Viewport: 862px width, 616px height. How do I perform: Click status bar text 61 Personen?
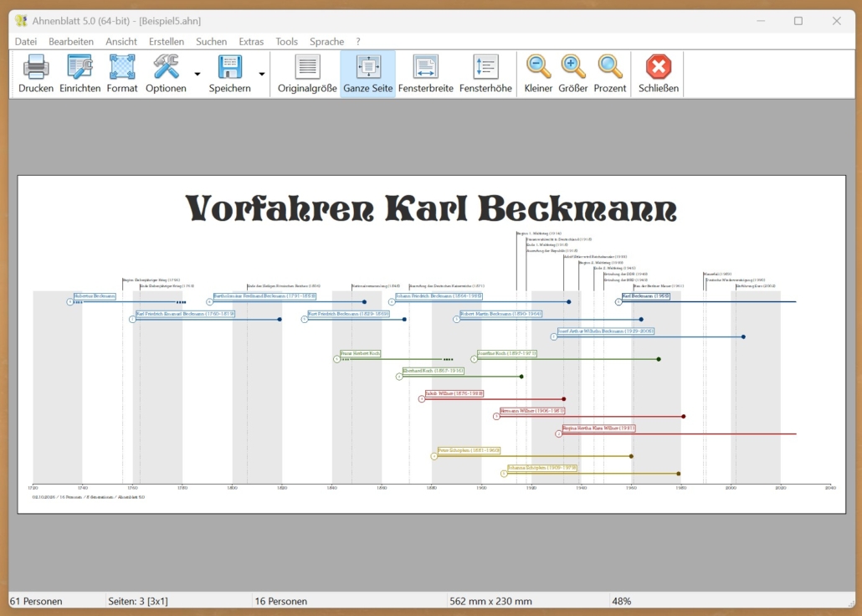point(36,601)
